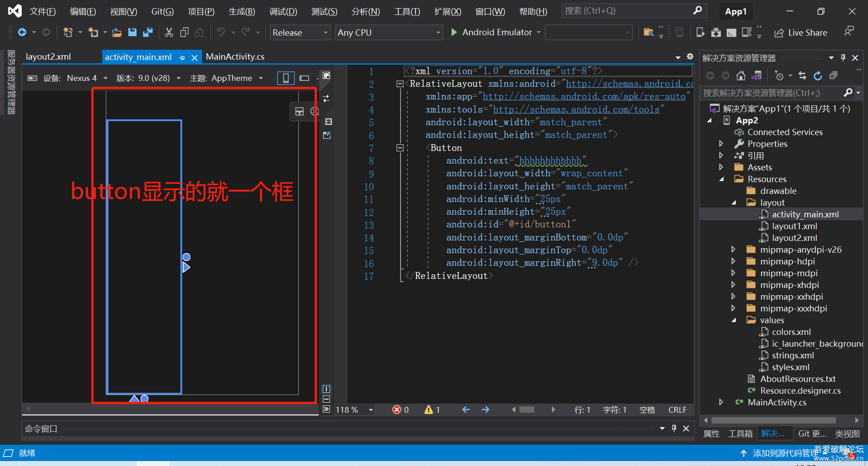Click the Open File folder icon

point(117,32)
